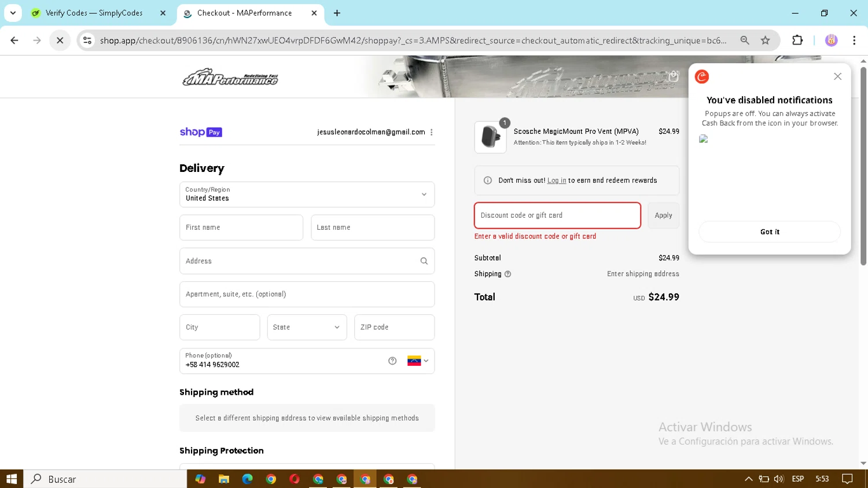Screen dimensions: 868x488
Task: Bookmark this page with the star
Action: 766,41
